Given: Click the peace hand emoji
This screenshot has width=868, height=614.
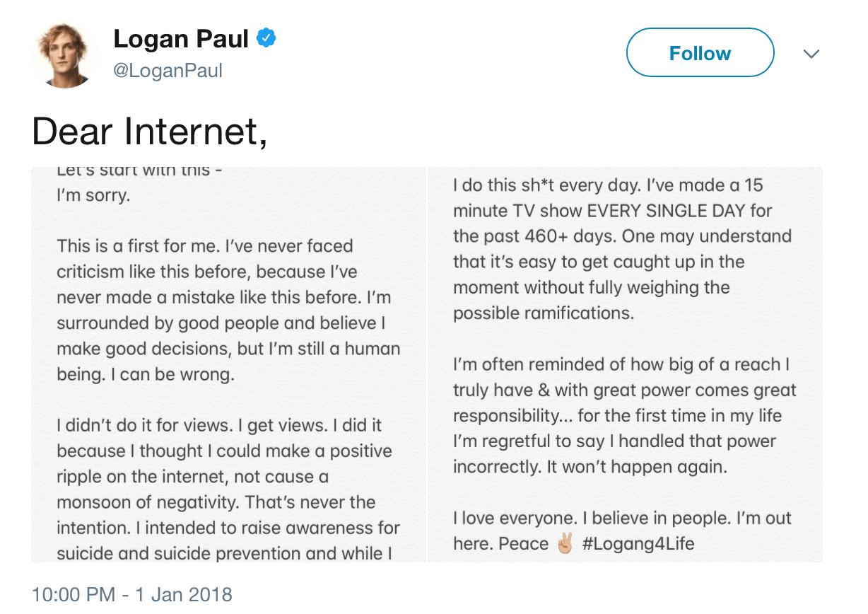Looking at the screenshot, I should pyautogui.click(x=565, y=544).
